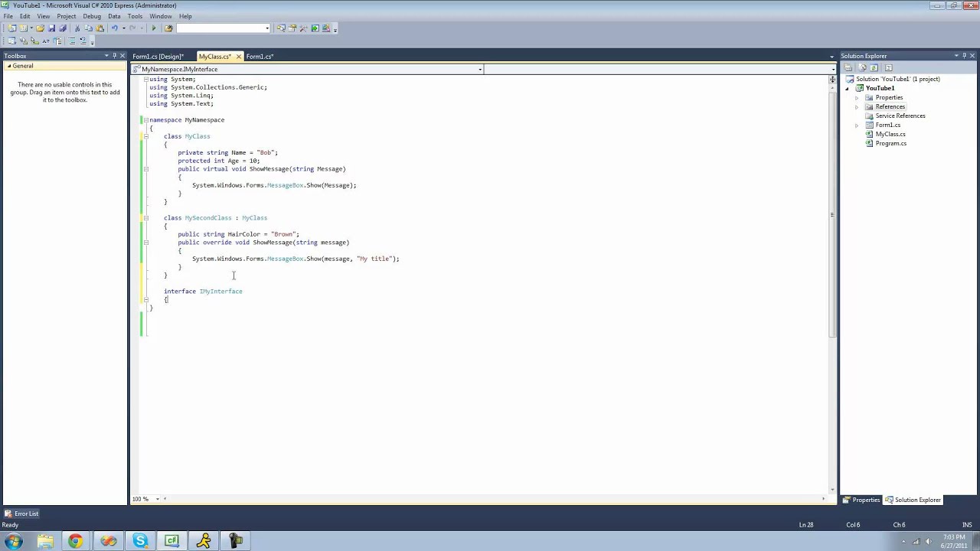Image resolution: width=980 pixels, height=551 pixels.
Task: Select the Solution Explorer bottom tab
Action: 913,500
